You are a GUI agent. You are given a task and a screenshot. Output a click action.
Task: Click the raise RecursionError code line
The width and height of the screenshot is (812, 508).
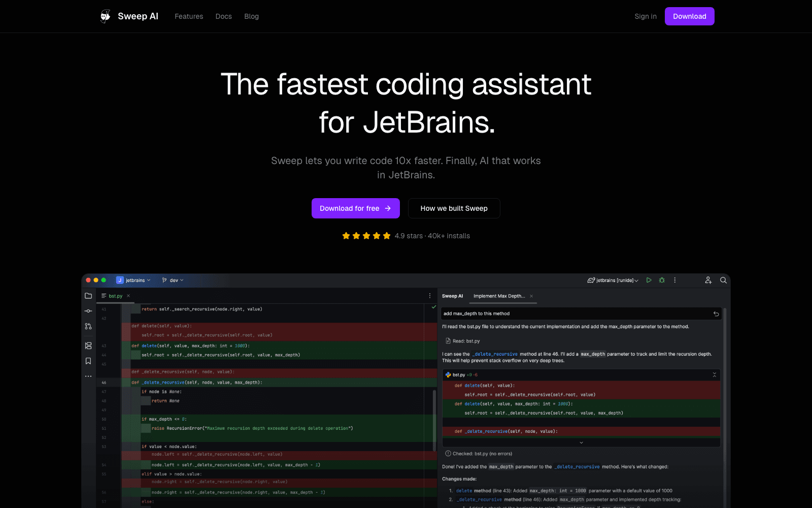[x=252, y=428]
